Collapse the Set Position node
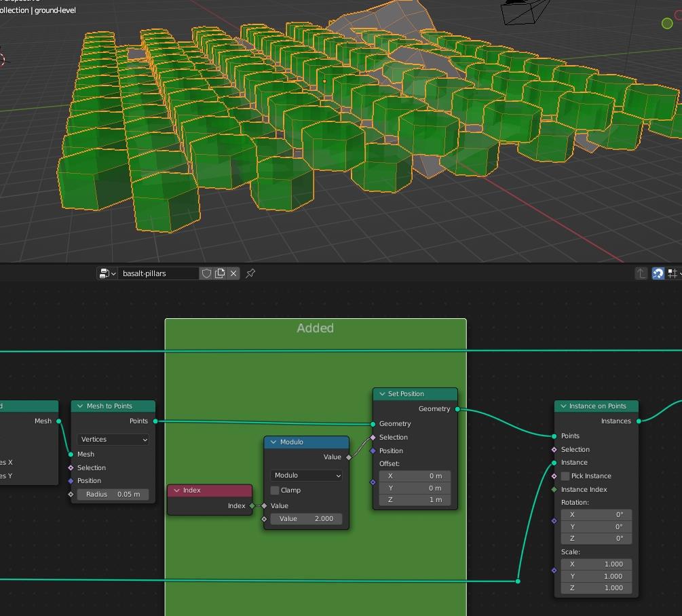This screenshot has height=616, width=682. pyautogui.click(x=381, y=394)
